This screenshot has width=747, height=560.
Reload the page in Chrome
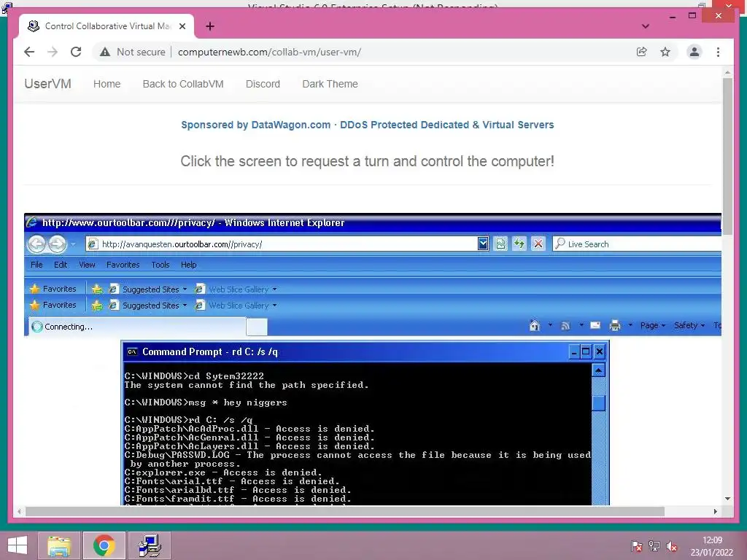tap(76, 52)
